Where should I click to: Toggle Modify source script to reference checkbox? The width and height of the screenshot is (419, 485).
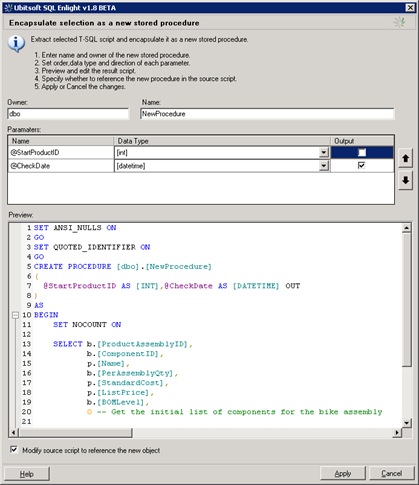(14, 449)
